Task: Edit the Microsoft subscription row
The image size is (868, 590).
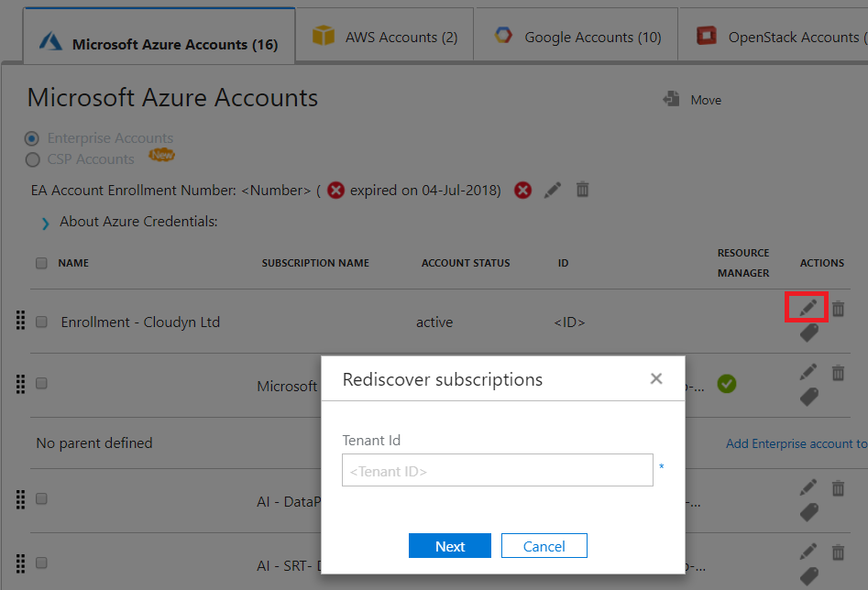Action: tap(808, 371)
